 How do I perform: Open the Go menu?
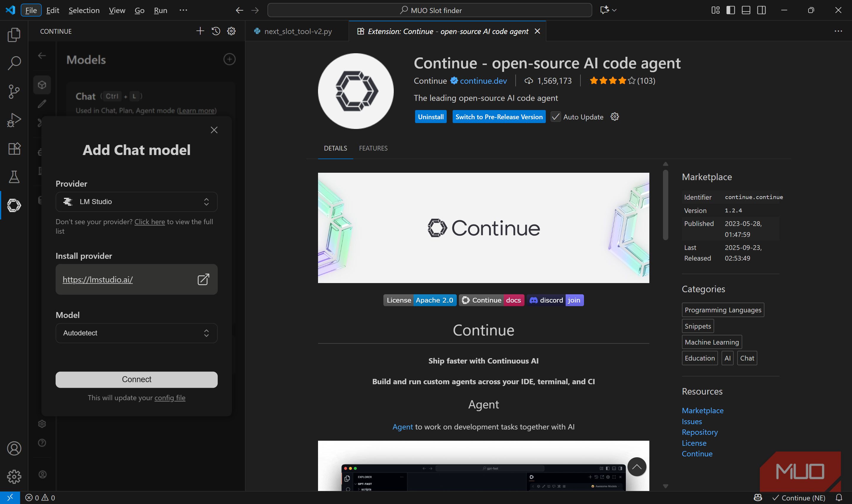click(139, 10)
